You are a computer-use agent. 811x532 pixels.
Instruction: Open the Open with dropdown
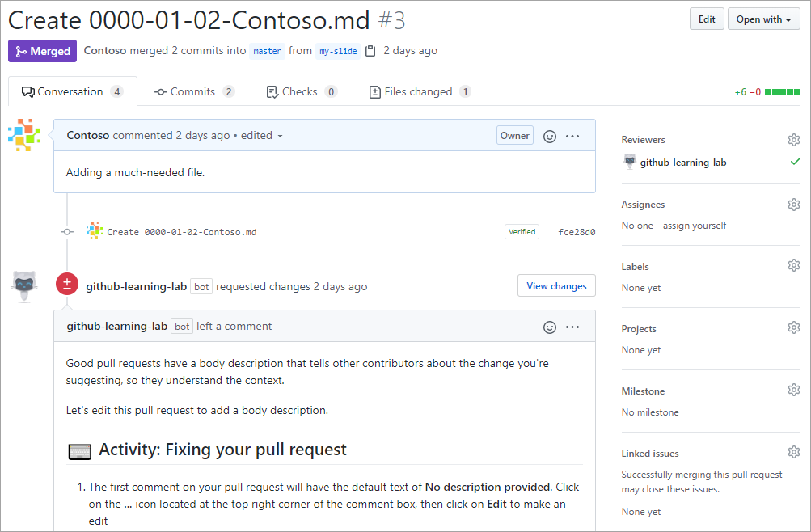(762, 18)
